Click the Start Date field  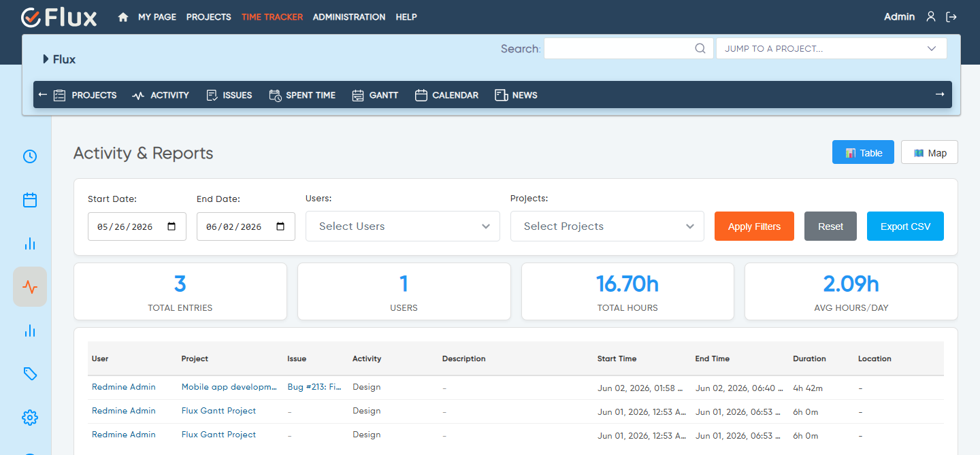(x=137, y=226)
